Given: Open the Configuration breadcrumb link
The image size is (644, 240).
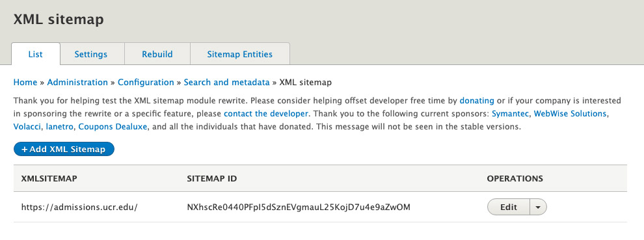Looking at the screenshot, I should [146, 82].
